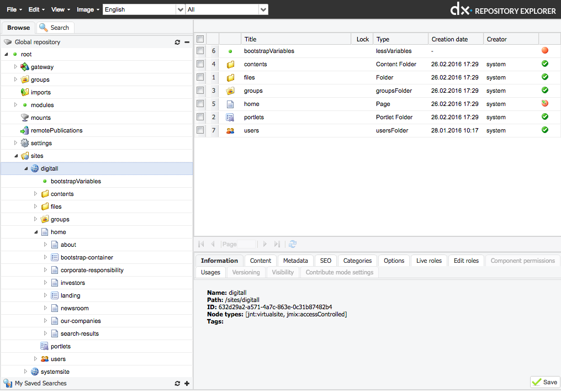Open the Edit menu
561x392 pixels.
36,9
